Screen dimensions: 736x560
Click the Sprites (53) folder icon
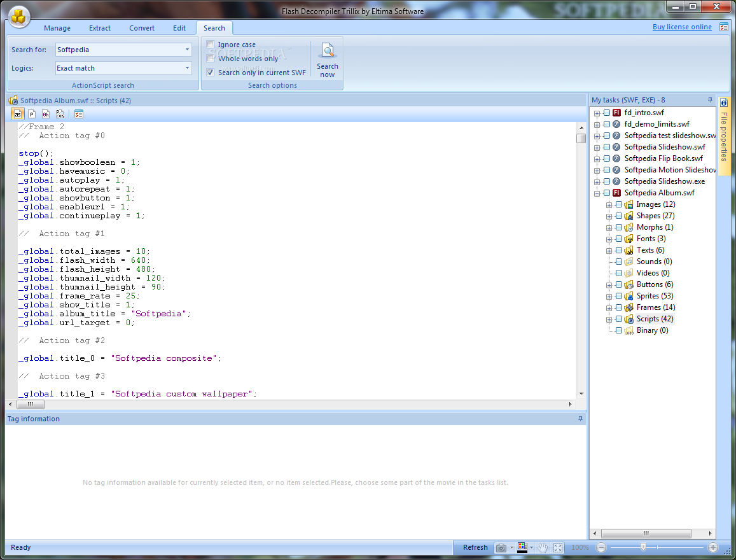point(629,296)
